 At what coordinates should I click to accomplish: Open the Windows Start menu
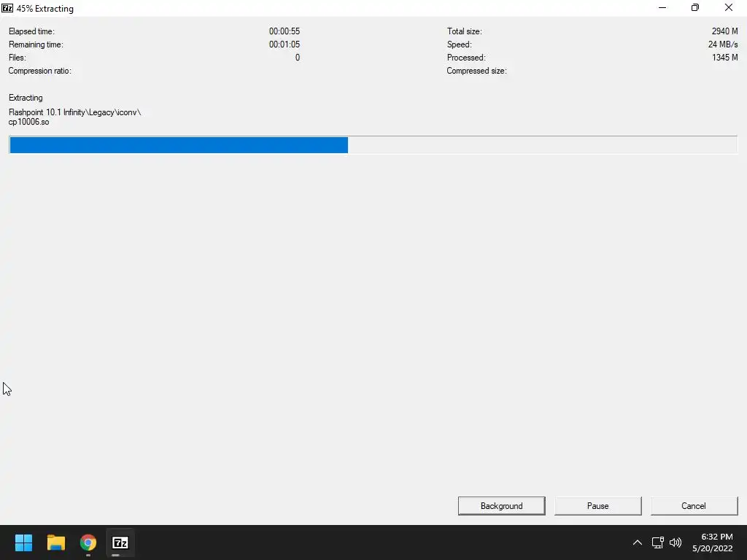pos(23,542)
